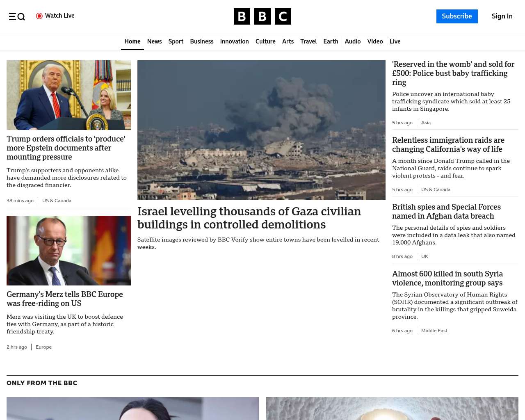Click the Asia tag
525x420 pixels.
[x=426, y=123]
